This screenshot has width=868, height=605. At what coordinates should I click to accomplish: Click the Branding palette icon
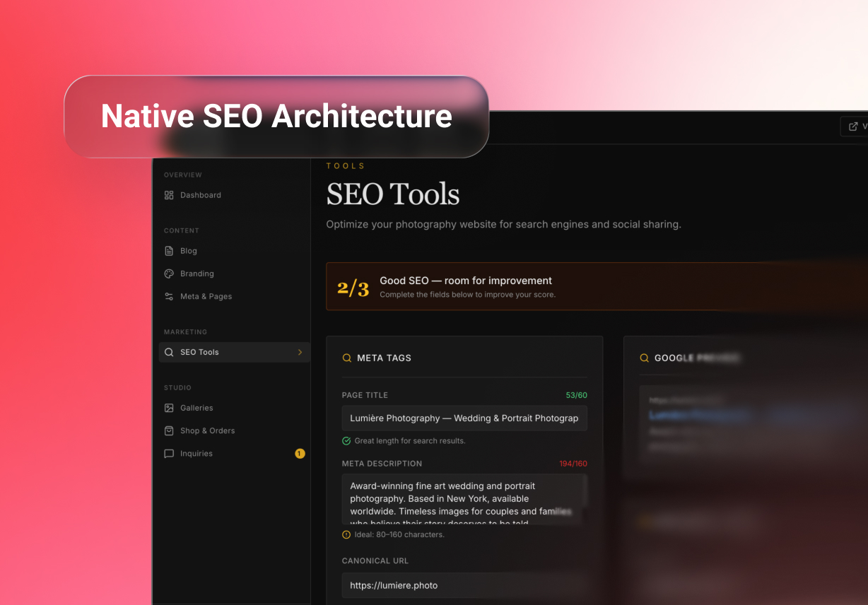(169, 274)
